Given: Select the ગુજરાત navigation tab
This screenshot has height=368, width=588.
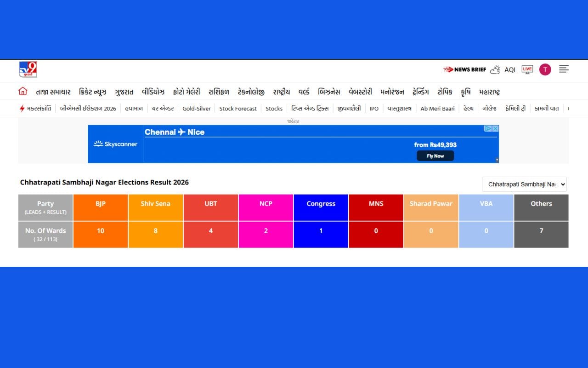Looking at the screenshot, I should click(x=124, y=92).
